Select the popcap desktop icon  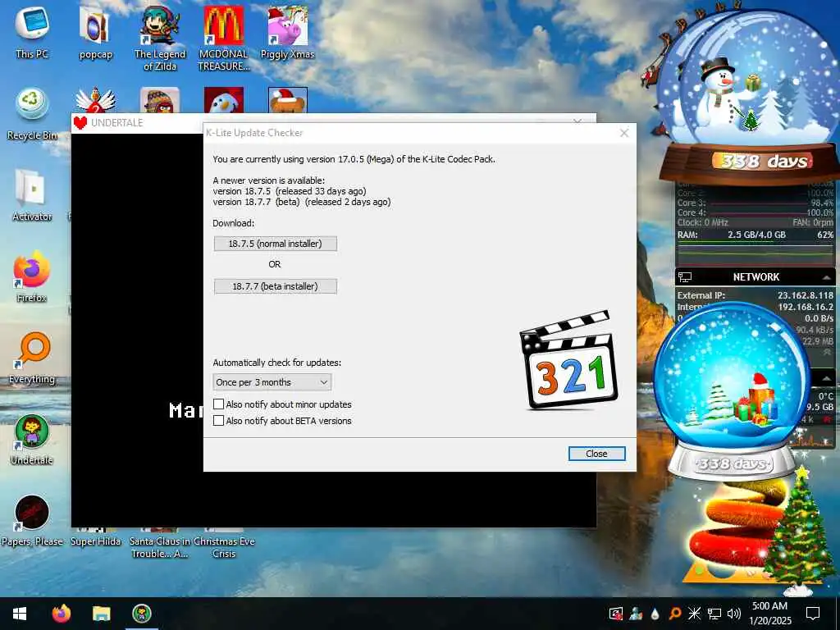coord(95,32)
